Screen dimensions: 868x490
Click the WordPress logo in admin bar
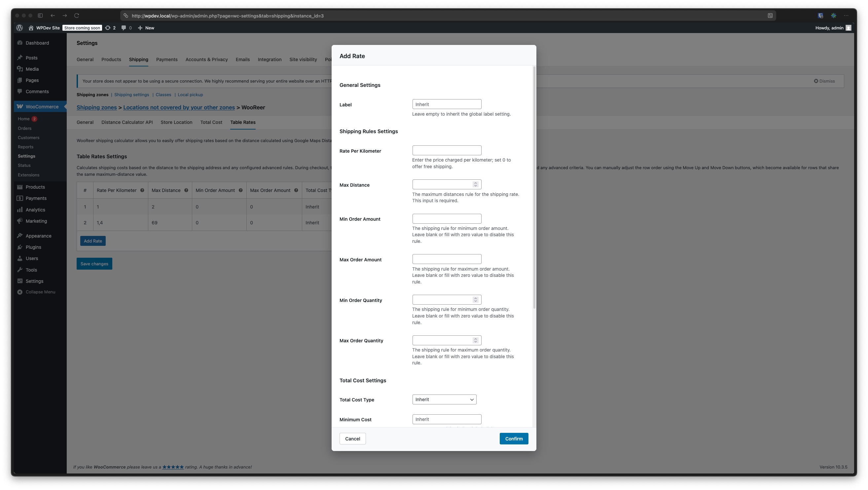(x=19, y=28)
